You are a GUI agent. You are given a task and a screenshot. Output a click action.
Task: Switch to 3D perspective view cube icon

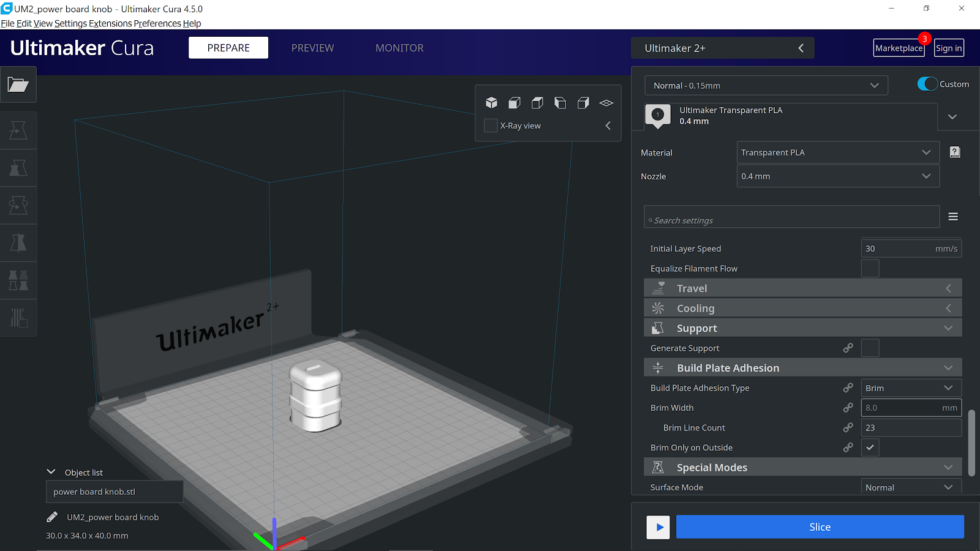(x=491, y=103)
